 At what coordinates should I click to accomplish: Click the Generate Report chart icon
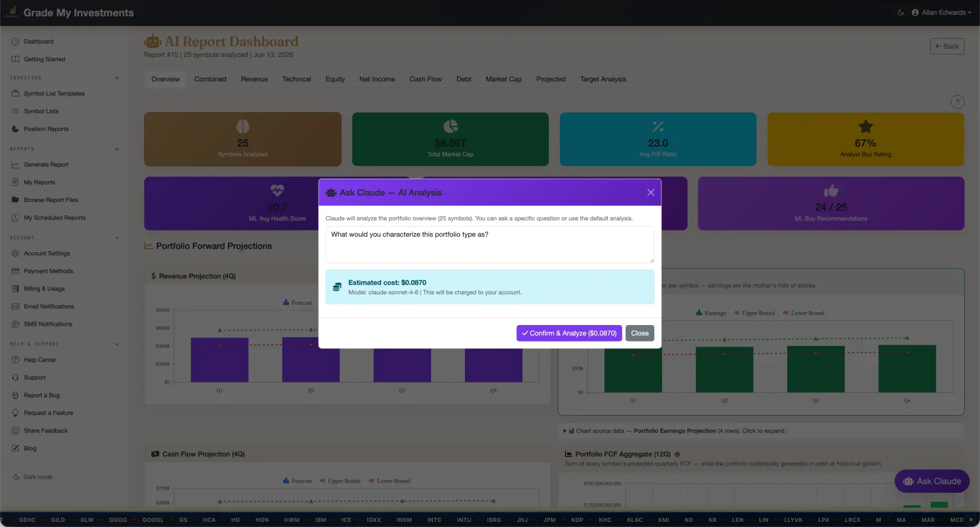pos(15,165)
